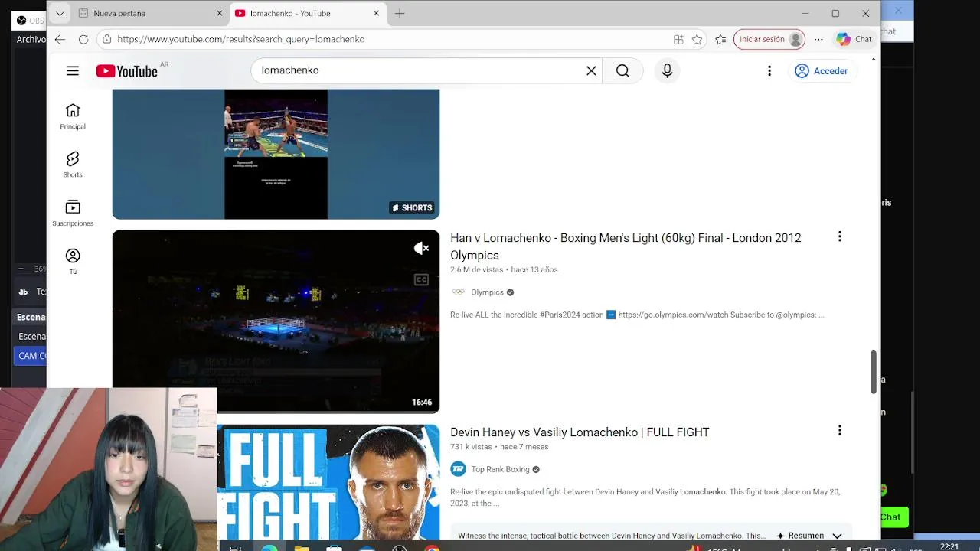
Task: Open Han v Lomachenko video title
Action: (x=626, y=246)
